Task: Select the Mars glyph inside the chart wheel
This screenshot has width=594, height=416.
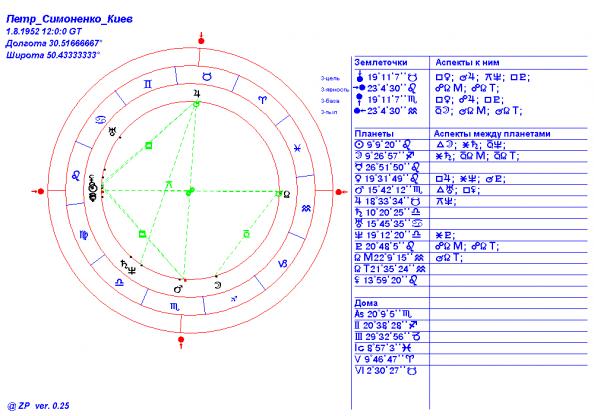Action: click(178, 289)
